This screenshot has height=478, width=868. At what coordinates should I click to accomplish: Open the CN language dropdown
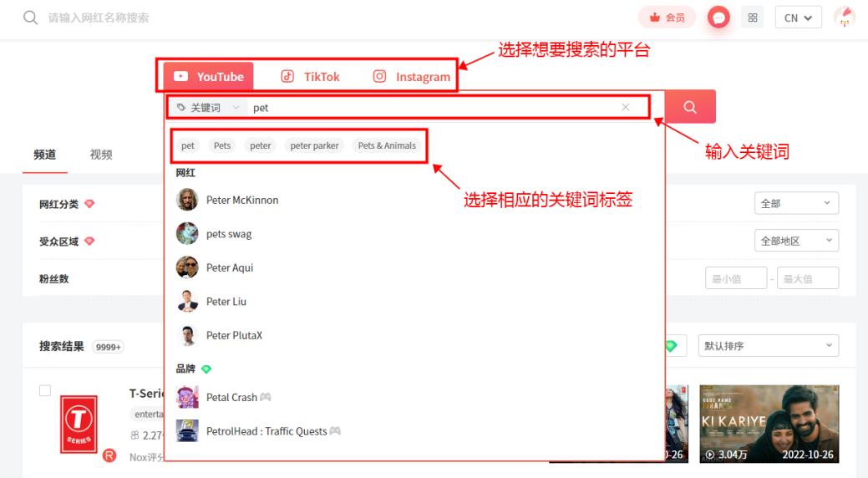[x=798, y=18]
